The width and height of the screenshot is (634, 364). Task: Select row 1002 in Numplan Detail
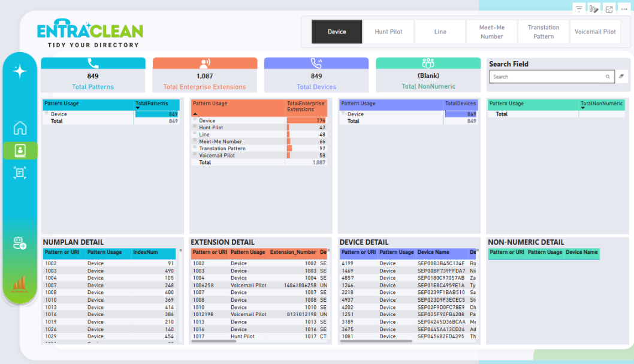coord(109,263)
